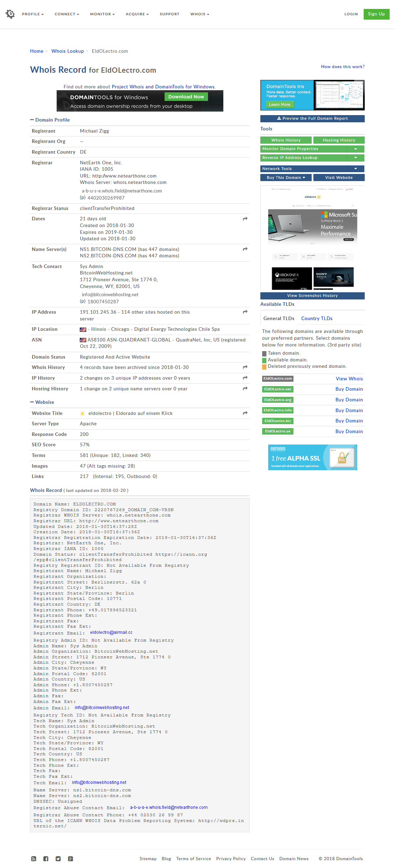Open the Facebook icon in footer
Viewport: 395px width, 868px height.
pos(46,859)
